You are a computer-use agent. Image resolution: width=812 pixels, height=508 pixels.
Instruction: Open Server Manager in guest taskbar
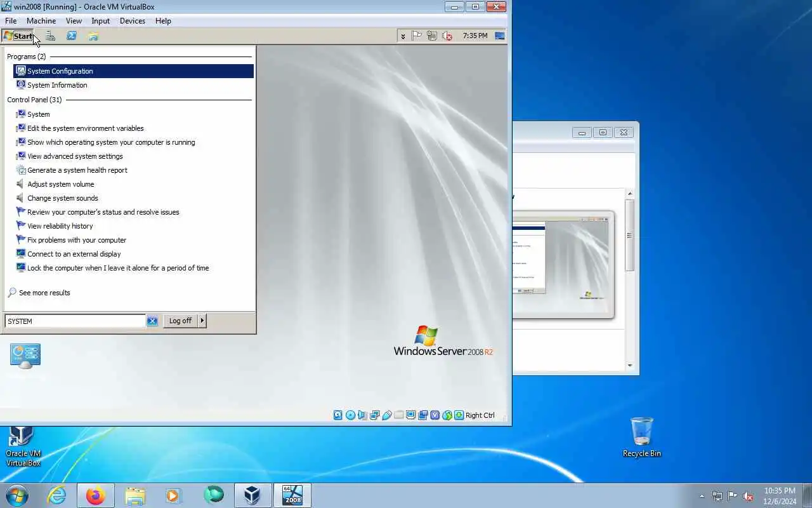[x=50, y=36]
